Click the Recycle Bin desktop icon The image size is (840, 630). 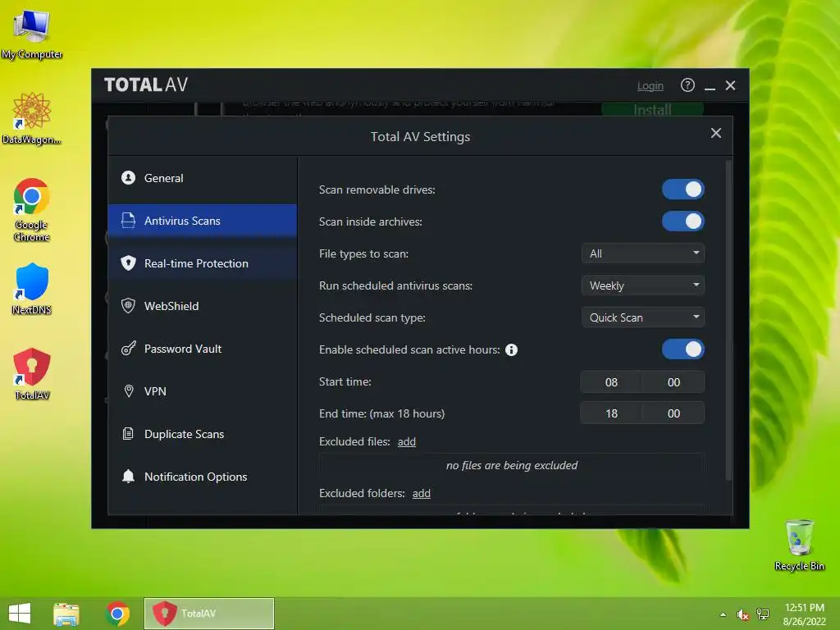[799, 545]
